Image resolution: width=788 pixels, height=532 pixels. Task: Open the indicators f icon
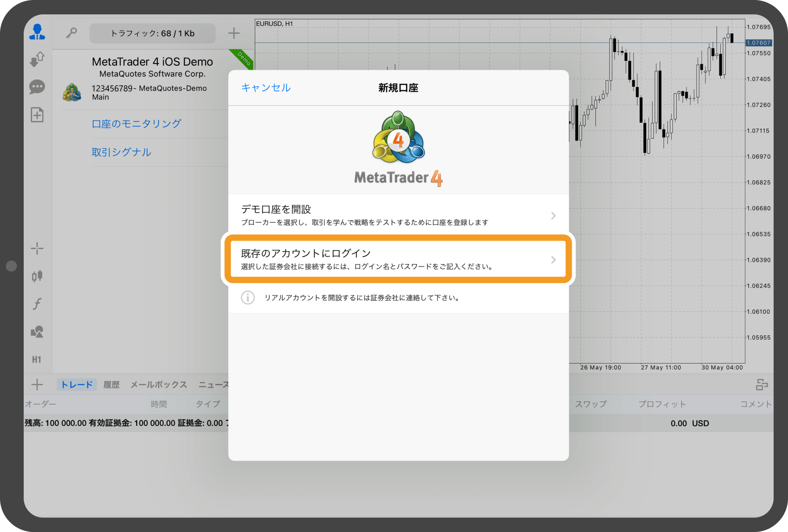pyautogui.click(x=37, y=304)
